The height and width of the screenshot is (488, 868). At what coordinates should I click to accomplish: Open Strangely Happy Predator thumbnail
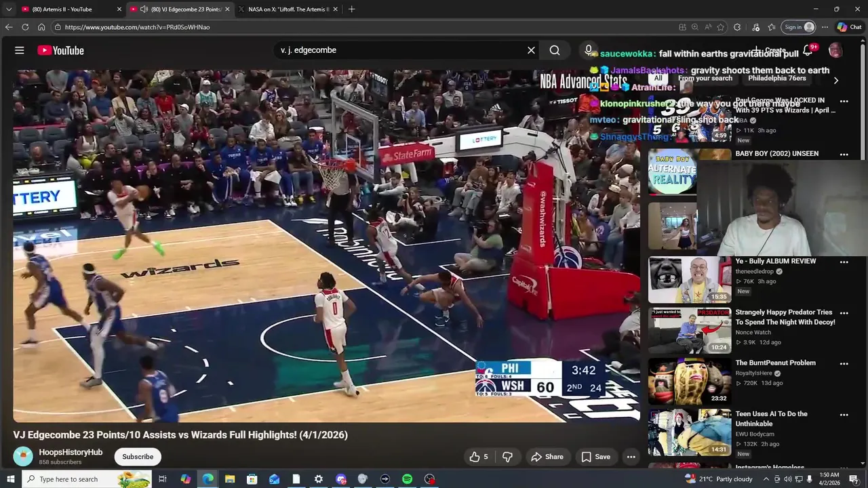(690, 331)
